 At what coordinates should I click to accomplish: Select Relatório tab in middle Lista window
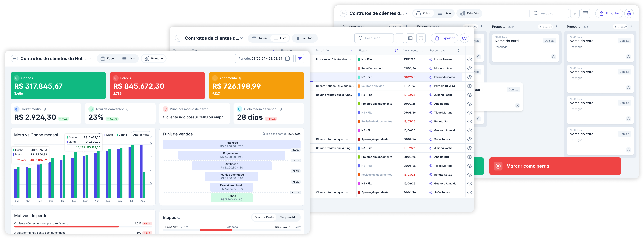pyautogui.click(x=305, y=38)
